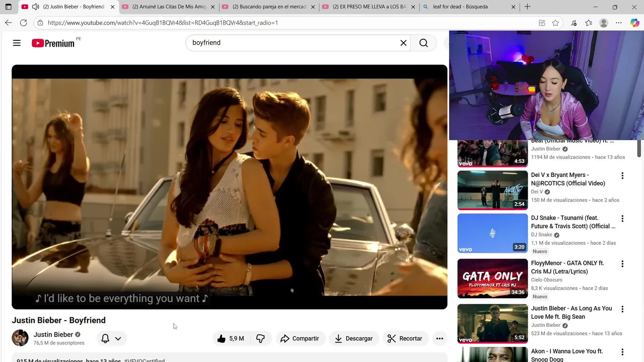Open options for N@RCOTICS video
Screen dimensions: 644x362
[x=622, y=176]
